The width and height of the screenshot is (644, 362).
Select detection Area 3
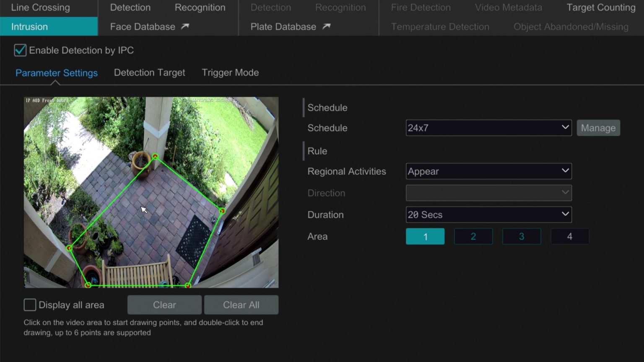pos(522,236)
